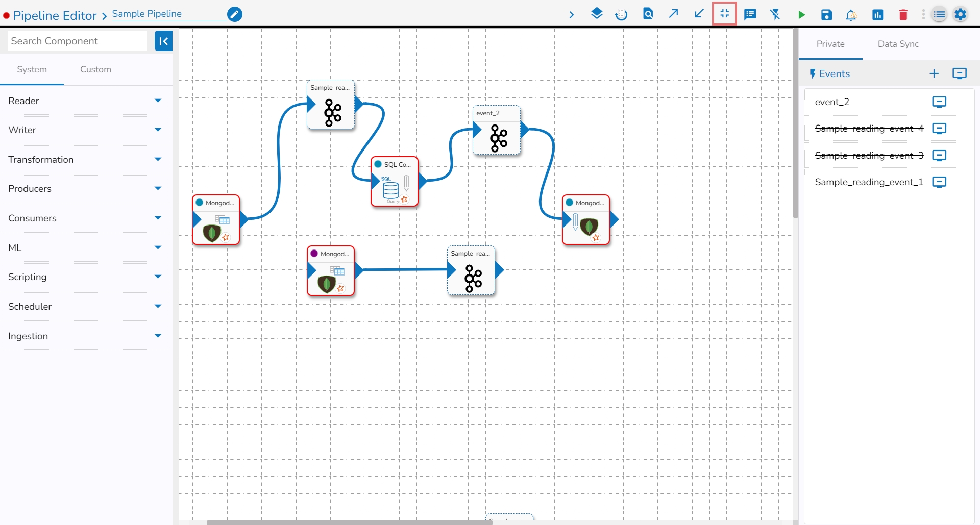Click the icon next to Sample_reading_event_3
Image resolution: width=980 pixels, height=525 pixels.
pyautogui.click(x=939, y=156)
